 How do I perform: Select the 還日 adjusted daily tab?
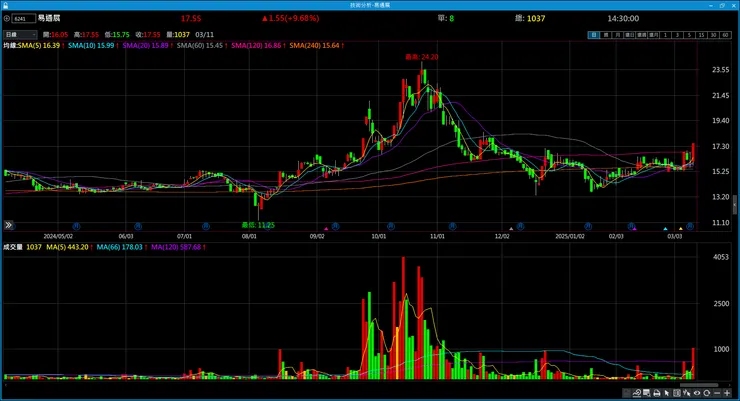coord(630,35)
